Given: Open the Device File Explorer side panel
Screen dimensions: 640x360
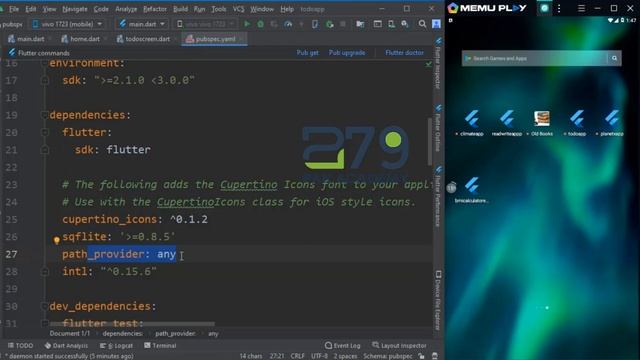Looking at the screenshot, I should [x=438, y=300].
